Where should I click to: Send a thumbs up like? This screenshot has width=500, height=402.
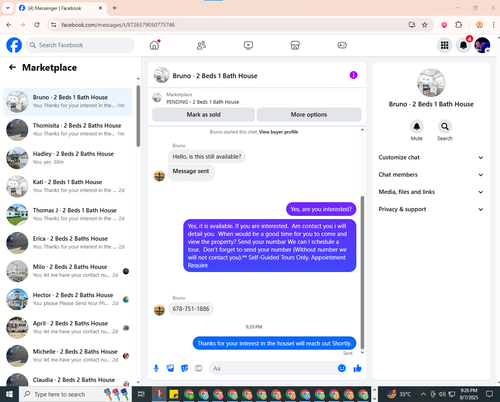tap(357, 368)
